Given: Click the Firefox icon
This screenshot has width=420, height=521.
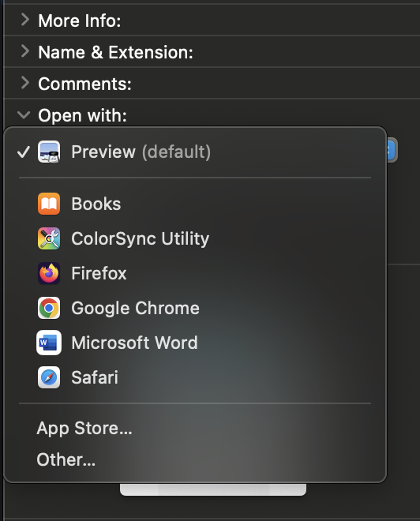Looking at the screenshot, I should click(49, 273).
